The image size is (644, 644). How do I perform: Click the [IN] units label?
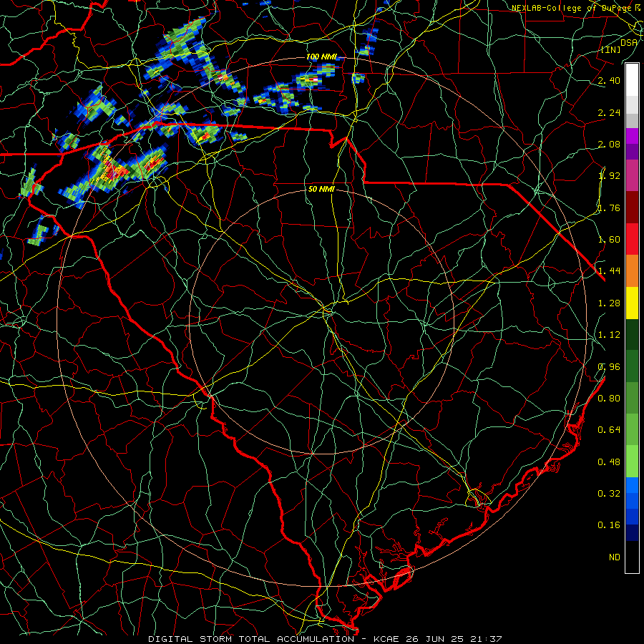[611, 49]
